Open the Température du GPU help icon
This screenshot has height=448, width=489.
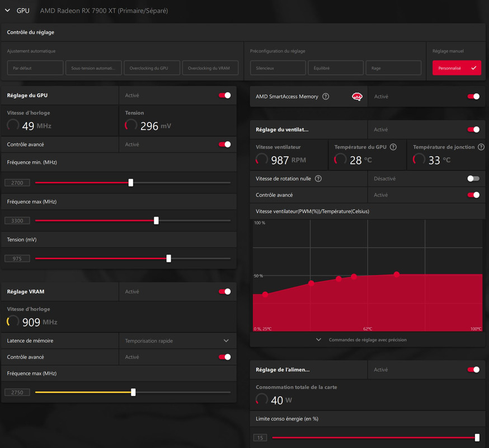393,147
